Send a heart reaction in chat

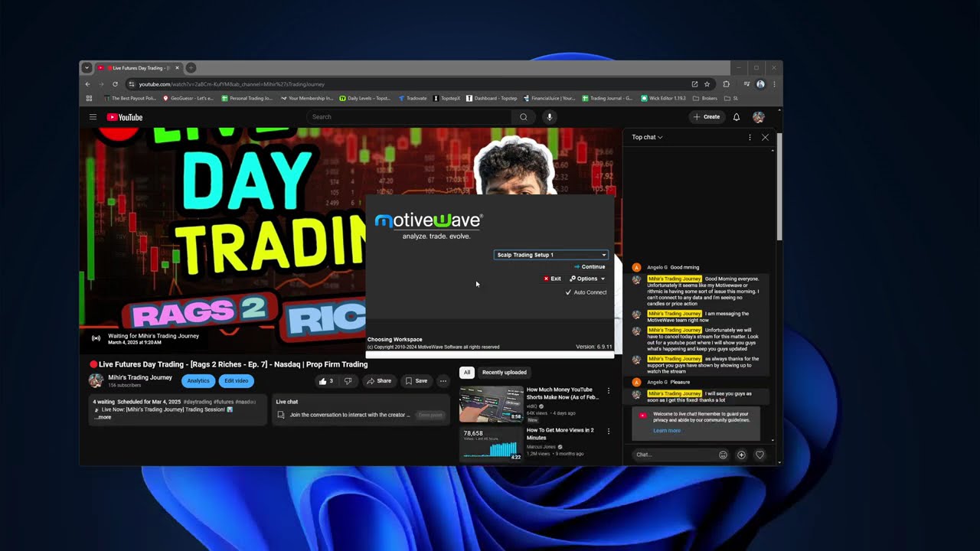click(759, 455)
